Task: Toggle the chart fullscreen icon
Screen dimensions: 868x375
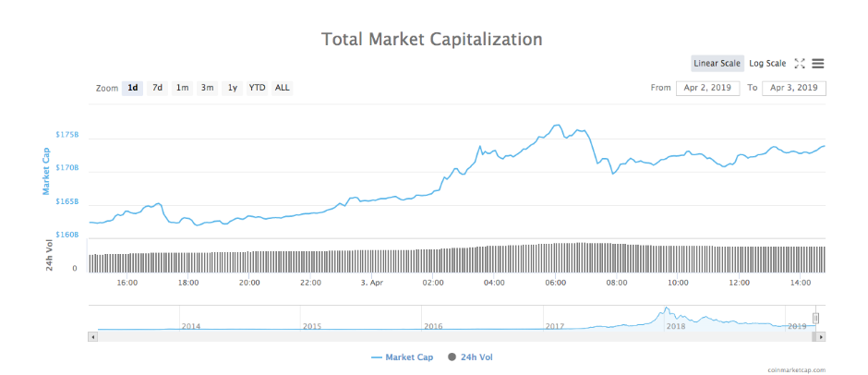Action: point(800,64)
